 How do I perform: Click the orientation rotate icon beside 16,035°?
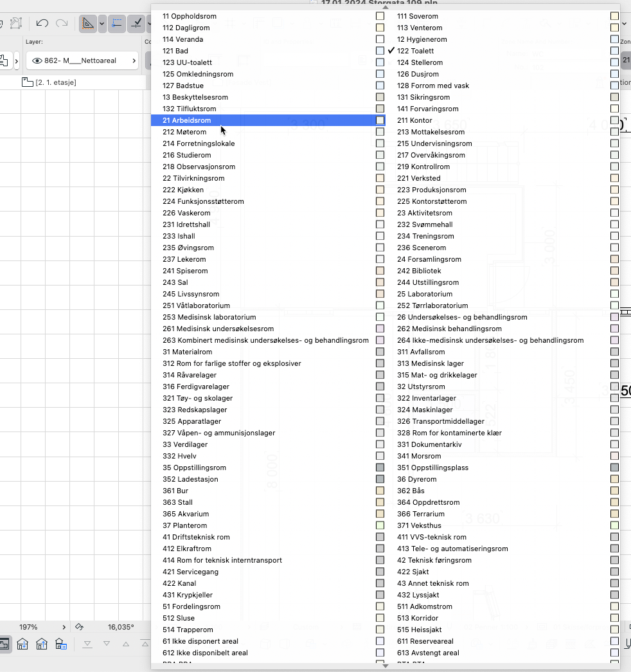point(80,627)
